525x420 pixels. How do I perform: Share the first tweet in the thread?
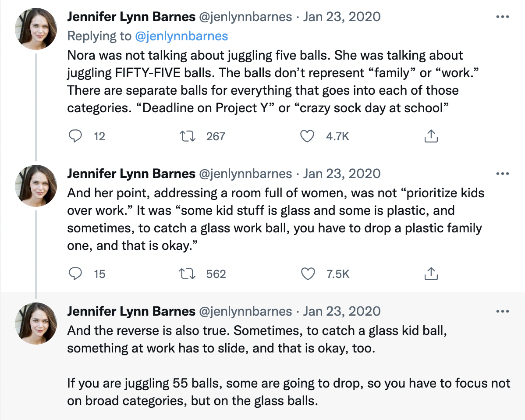click(x=431, y=136)
